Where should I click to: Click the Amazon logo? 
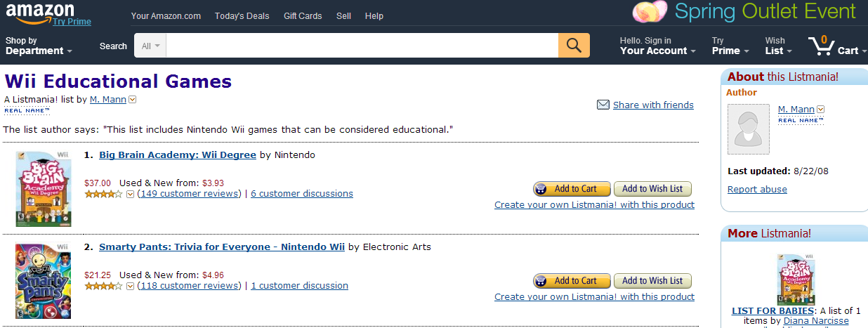click(40, 12)
